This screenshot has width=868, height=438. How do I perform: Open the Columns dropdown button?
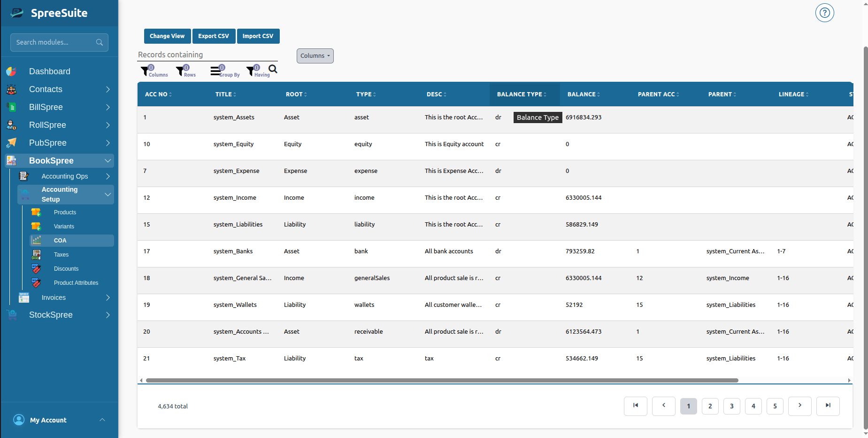click(x=315, y=56)
